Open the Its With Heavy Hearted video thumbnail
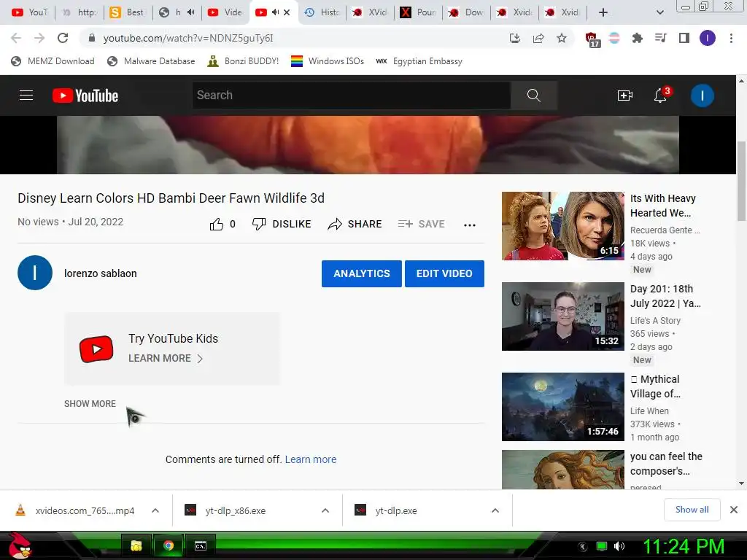Image resolution: width=747 pixels, height=560 pixels. pyautogui.click(x=563, y=226)
